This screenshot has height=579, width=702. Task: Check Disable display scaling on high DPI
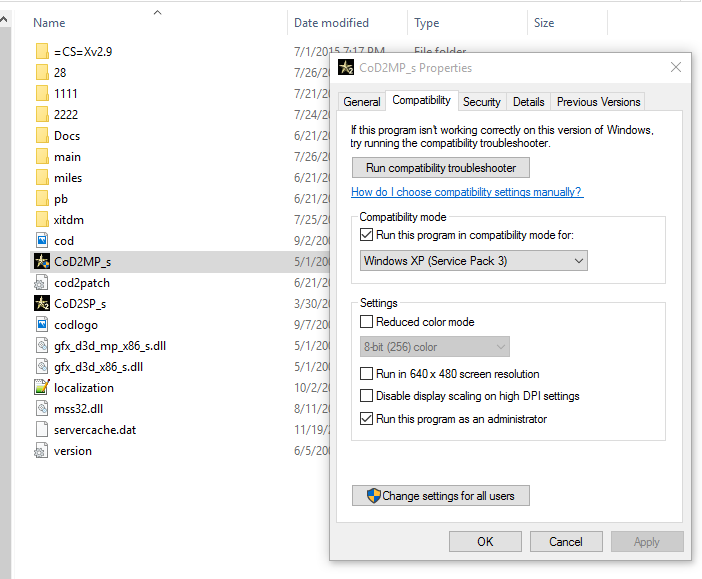pos(366,395)
